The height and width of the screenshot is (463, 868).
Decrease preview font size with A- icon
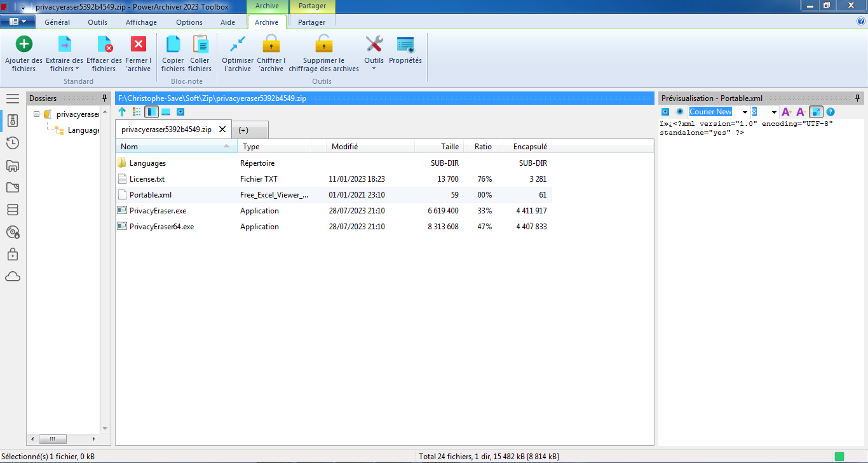click(x=801, y=112)
